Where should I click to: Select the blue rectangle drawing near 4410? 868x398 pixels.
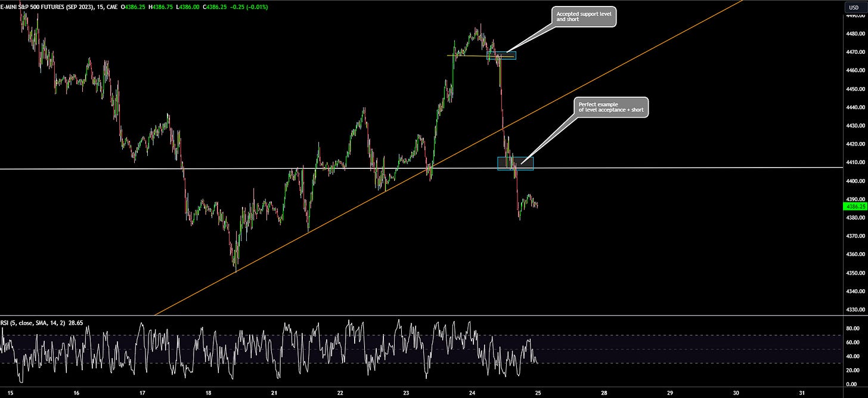pyautogui.click(x=516, y=162)
